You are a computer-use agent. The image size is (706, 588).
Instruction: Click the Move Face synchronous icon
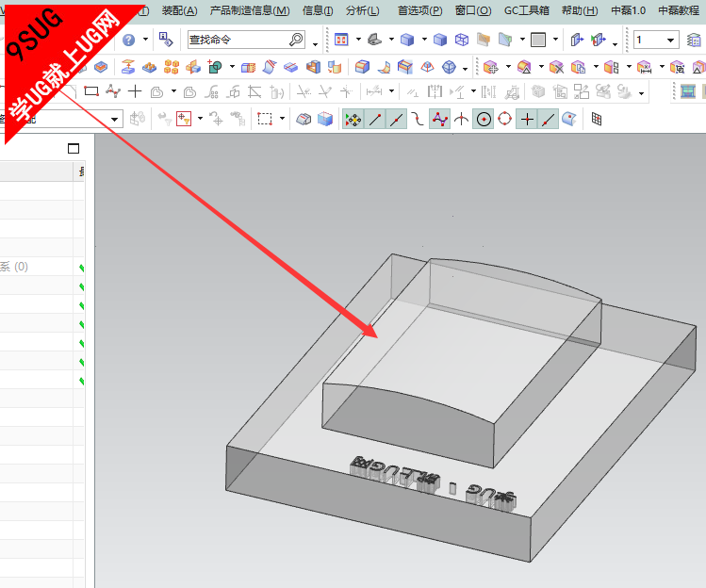(491, 67)
